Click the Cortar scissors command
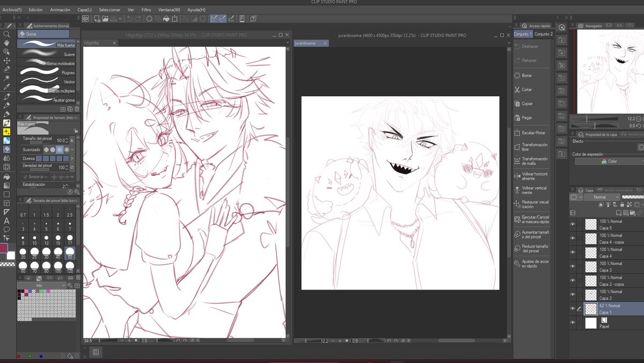The image size is (644, 363). [523, 90]
